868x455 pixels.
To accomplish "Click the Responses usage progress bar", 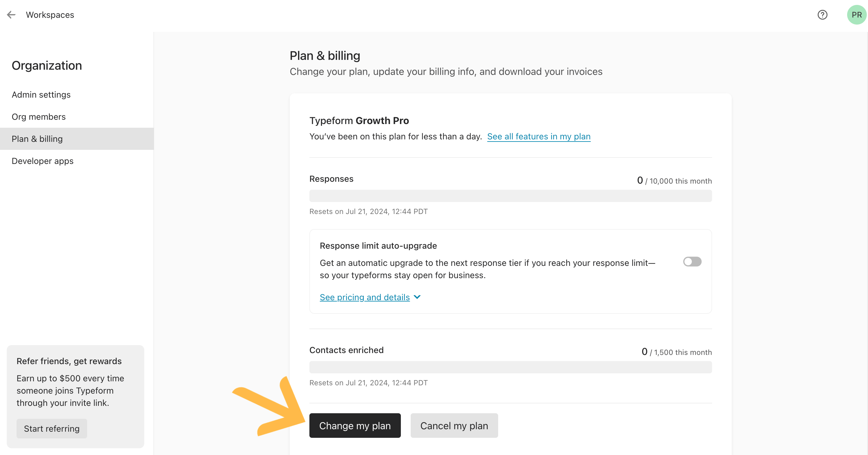I will coord(510,196).
